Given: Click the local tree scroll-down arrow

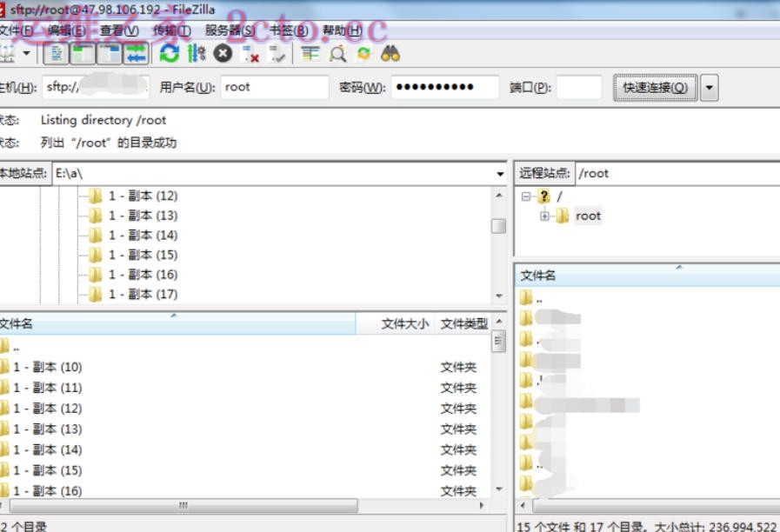Looking at the screenshot, I should point(499,296).
